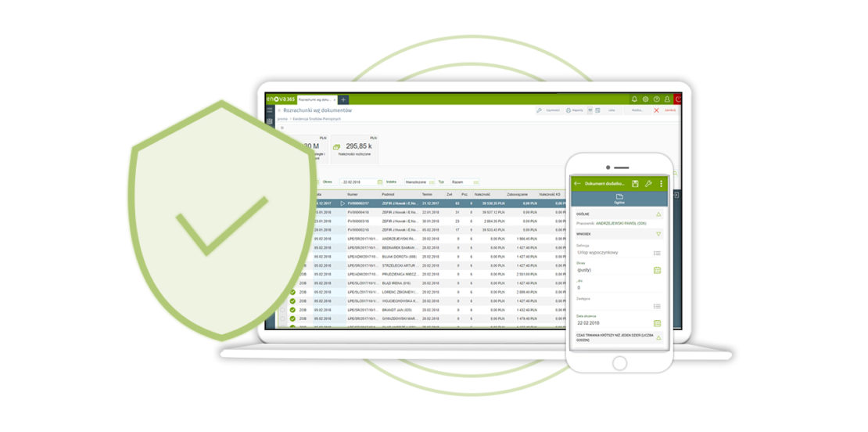Expand the WNIOSEK section on phone
The image size is (868, 432).
click(x=658, y=233)
